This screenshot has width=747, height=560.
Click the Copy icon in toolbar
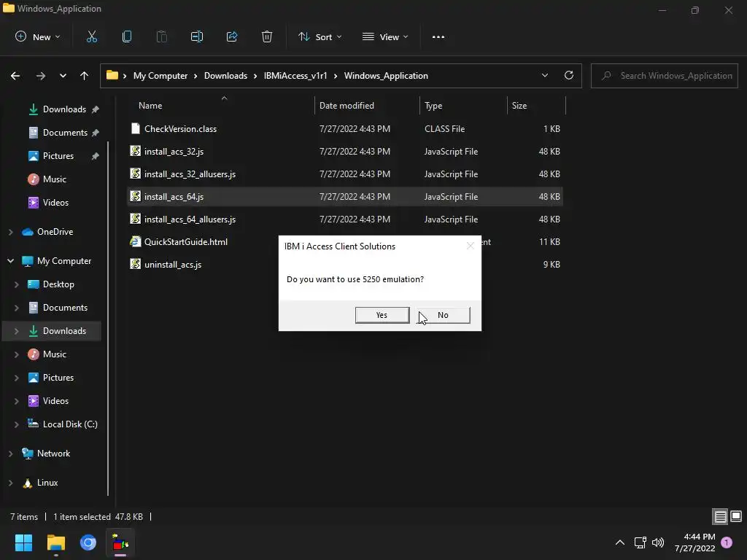(x=127, y=36)
